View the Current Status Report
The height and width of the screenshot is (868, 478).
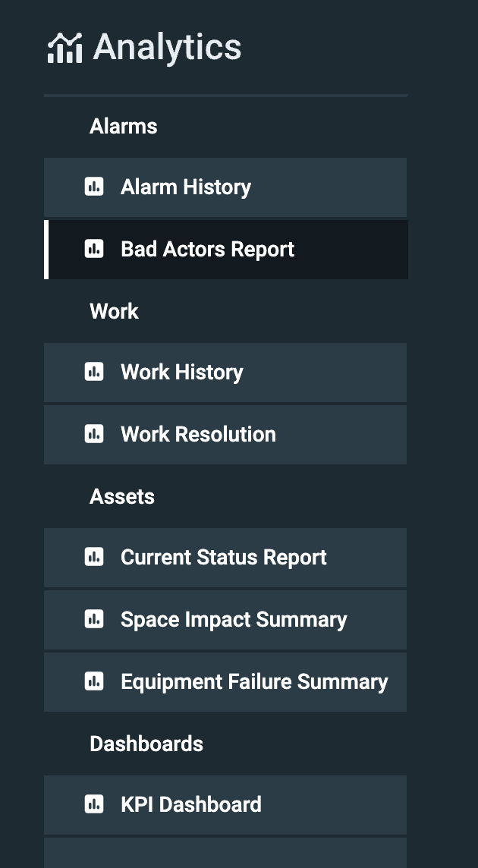click(224, 557)
